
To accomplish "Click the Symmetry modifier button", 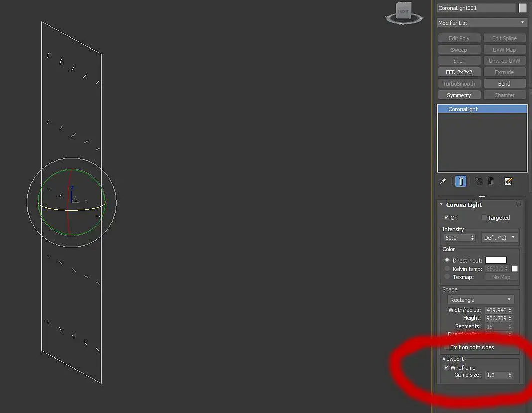I will pyautogui.click(x=459, y=95).
